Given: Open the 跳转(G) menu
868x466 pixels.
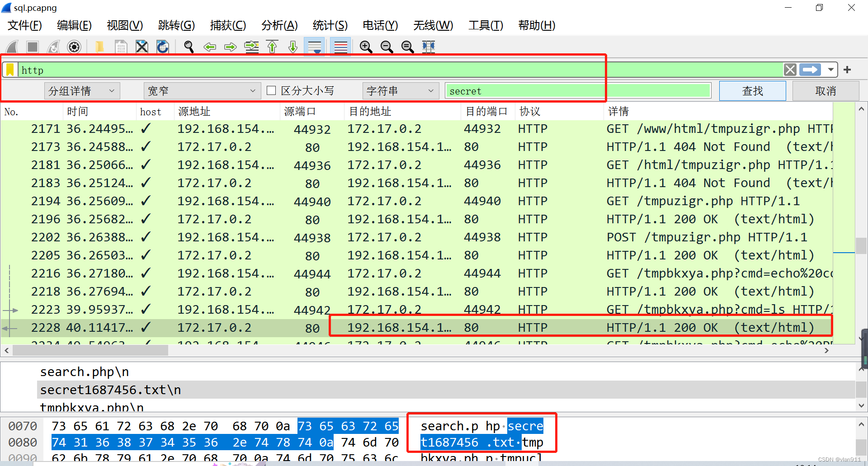Looking at the screenshot, I should tap(176, 25).
